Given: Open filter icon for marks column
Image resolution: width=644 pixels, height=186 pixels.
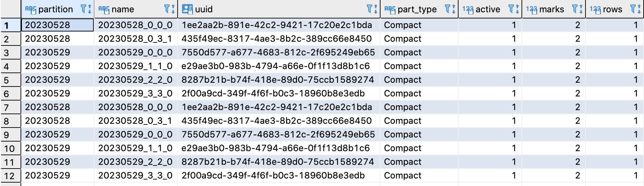Looking at the screenshot, I should point(575,9).
